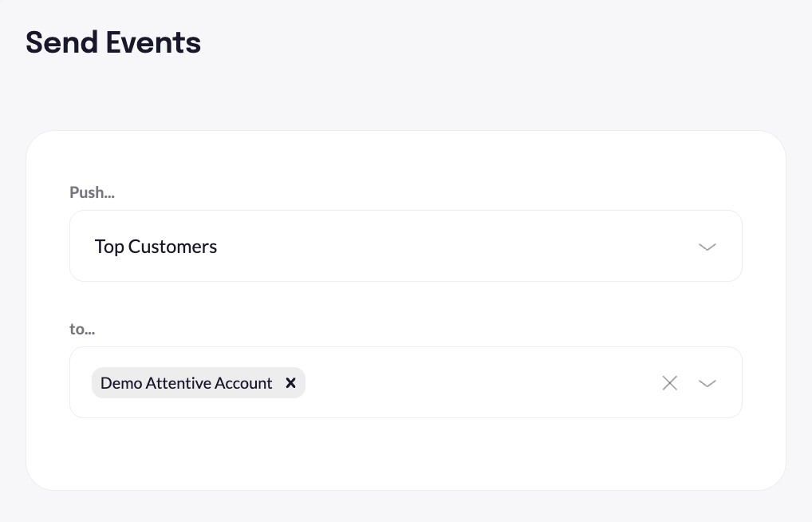Clear all selected destinations in the to field
The height and width of the screenshot is (522, 812).
click(x=669, y=383)
